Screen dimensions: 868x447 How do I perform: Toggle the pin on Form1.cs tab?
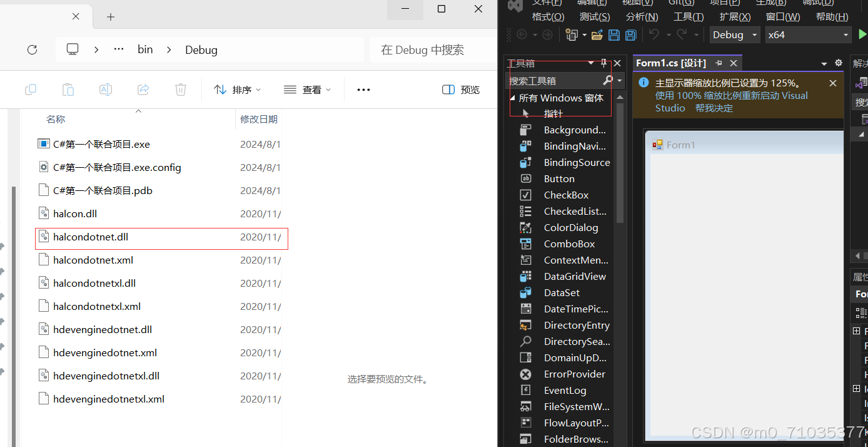(x=719, y=63)
